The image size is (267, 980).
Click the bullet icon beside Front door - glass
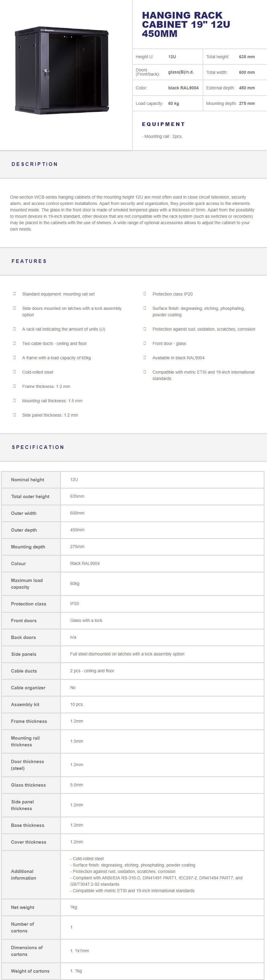coord(145,343)
